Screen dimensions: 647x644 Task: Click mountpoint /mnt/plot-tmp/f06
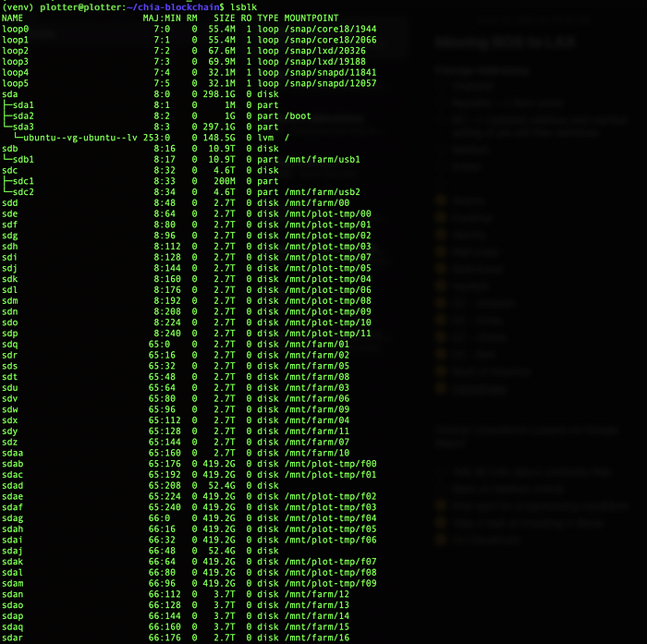point(330,540)
